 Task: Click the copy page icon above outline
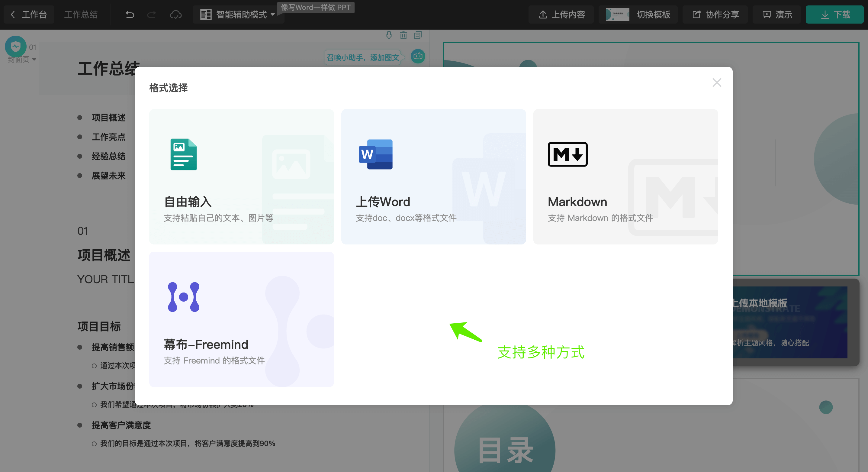pos(418,35)
